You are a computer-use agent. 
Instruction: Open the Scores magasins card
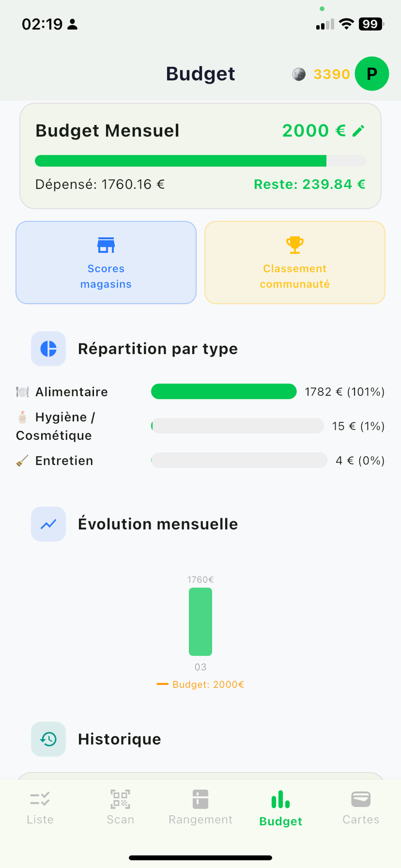106,263
